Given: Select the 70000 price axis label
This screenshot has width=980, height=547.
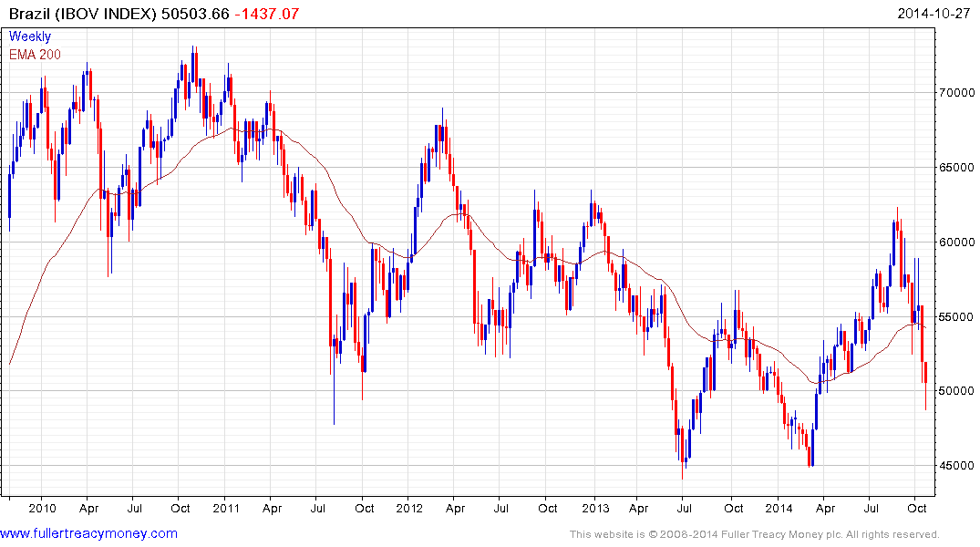Looking at the screenshot, I should [x=957, y=92].
